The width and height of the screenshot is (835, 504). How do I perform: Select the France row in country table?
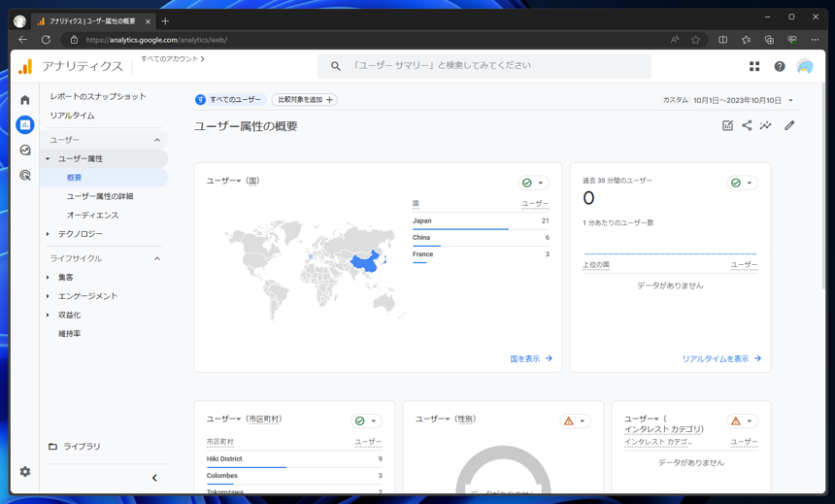(x=481, y=254)
